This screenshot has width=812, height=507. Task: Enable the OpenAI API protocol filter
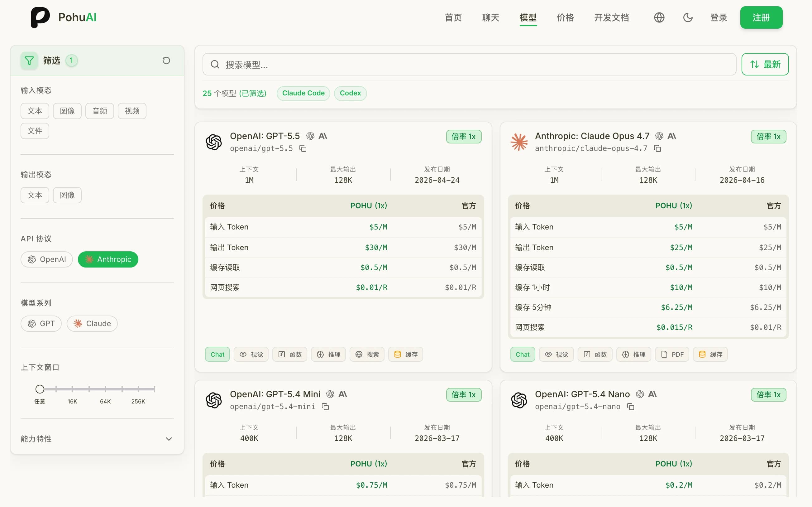46,259
